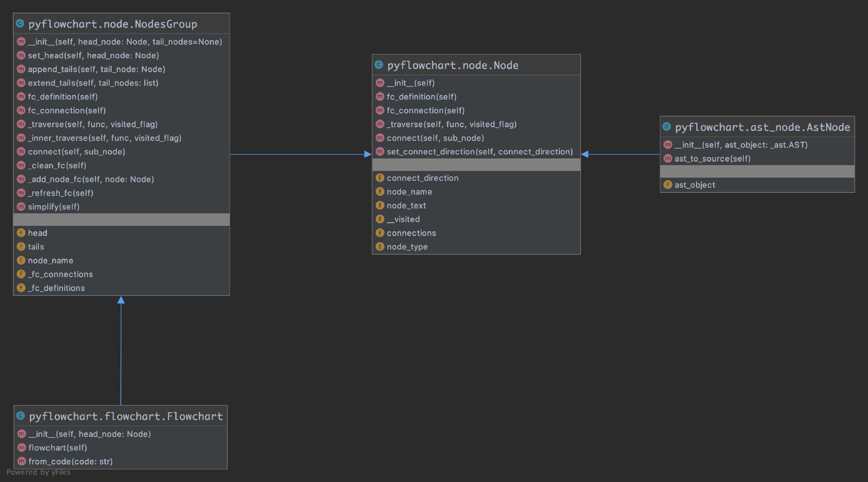
Task: Select the extend_tails method in NodesGroup
Action: (93, 83)
